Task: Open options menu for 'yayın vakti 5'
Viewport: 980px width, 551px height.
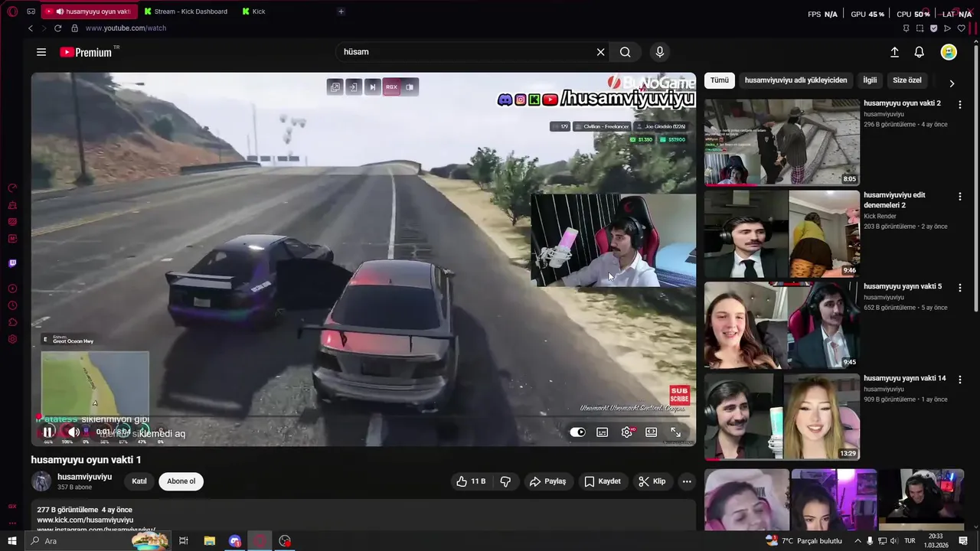Action: tap(960, 288)
